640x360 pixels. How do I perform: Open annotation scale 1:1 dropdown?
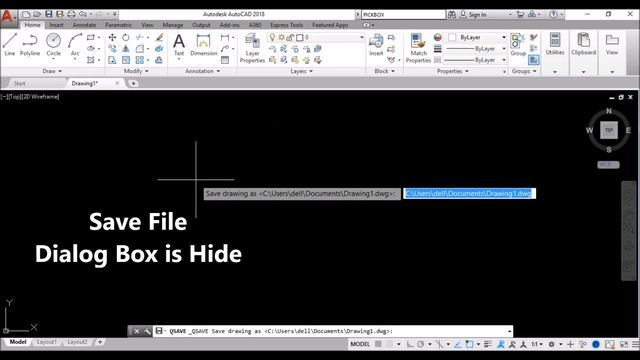tap(537, 344)
